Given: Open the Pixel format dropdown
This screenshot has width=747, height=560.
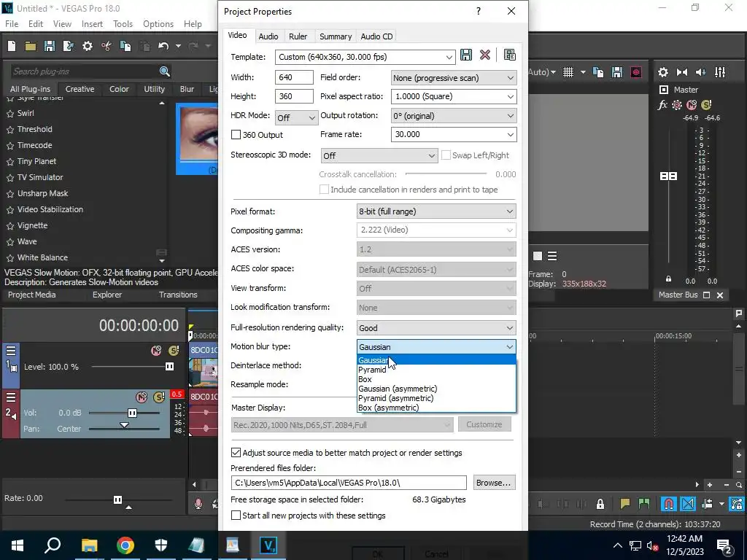Looking at the screenshot, I should (510, 211).
